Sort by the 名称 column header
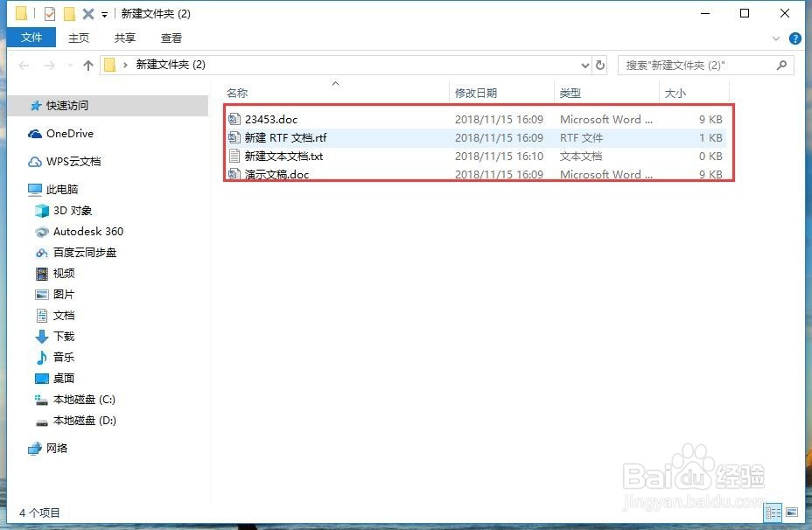Viewport: 812px width, 530px height. point(237,94)
